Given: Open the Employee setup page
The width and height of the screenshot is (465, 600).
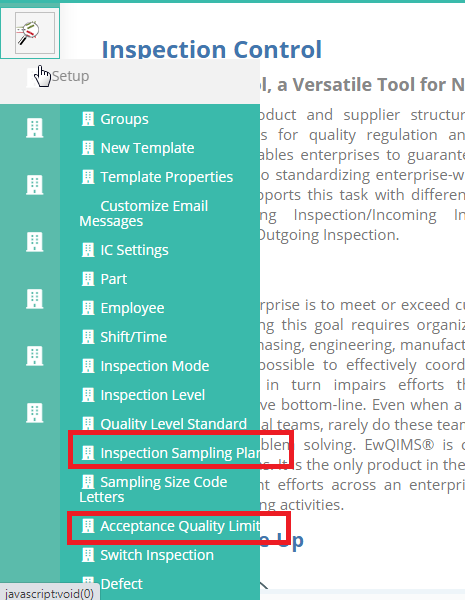Looking at the screenshot, I should pyautogui.click(x=132, y=308).
